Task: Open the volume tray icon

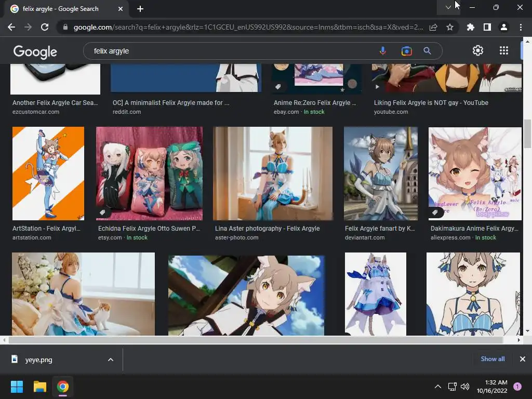Action: pyautogui.click(x=465, y=387)
